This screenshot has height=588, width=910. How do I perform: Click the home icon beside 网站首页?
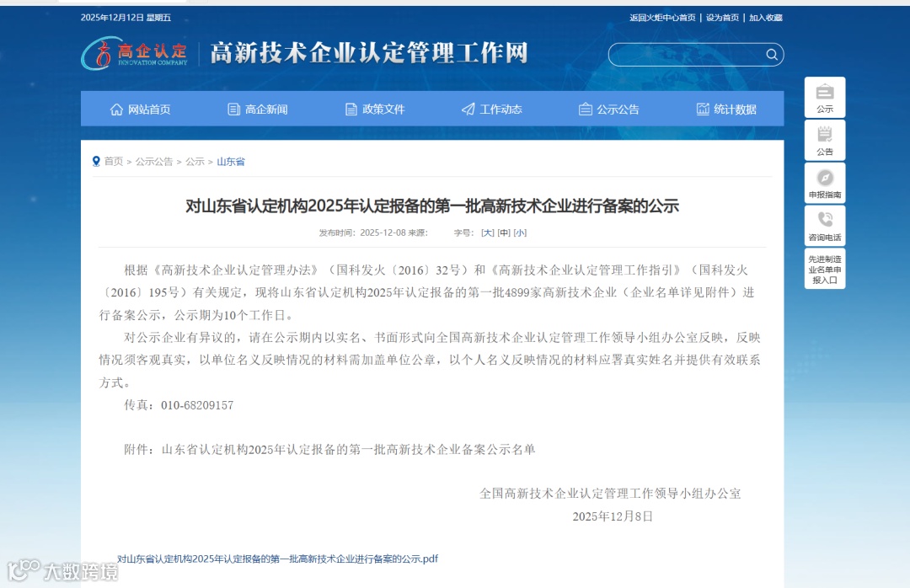(116, 110)
